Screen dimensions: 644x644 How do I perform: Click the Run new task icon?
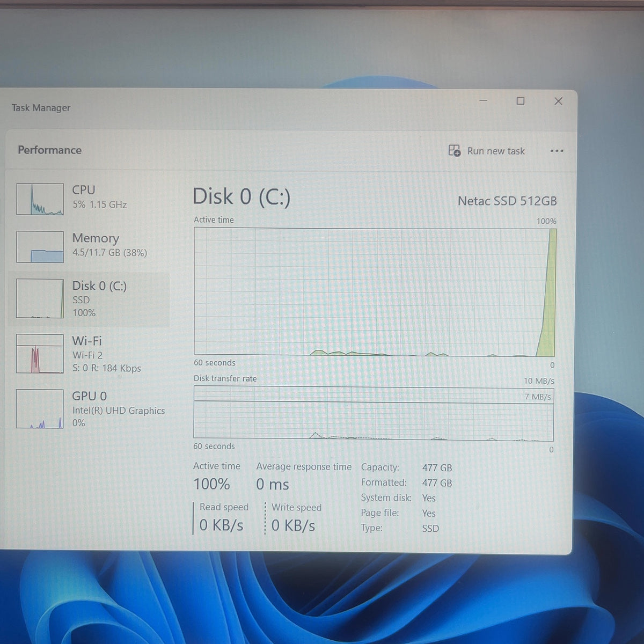click(x=455, y=150)
